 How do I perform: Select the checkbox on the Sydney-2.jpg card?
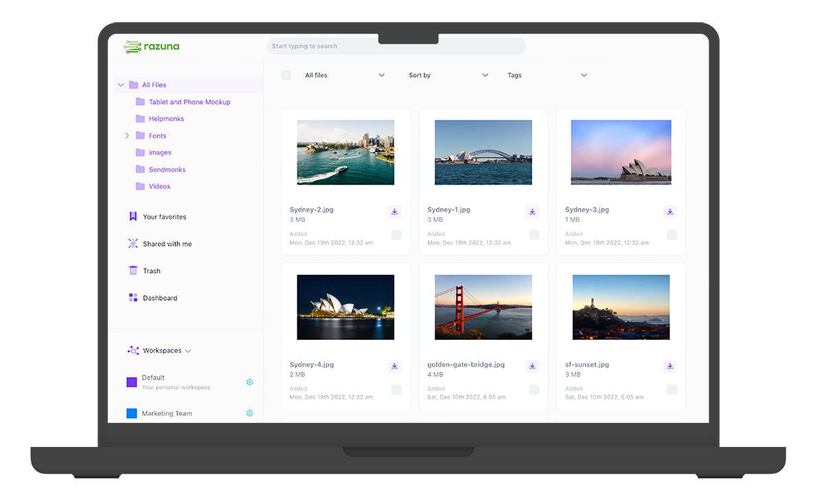point(396,235)
